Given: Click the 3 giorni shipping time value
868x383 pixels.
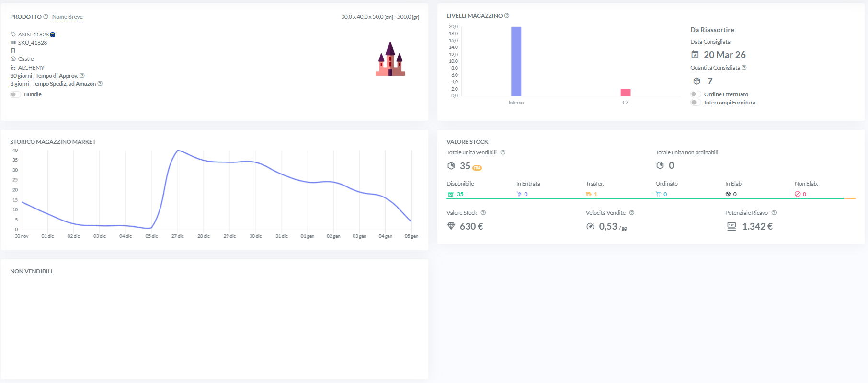Looking at the screenshot, I should (20, 84).
